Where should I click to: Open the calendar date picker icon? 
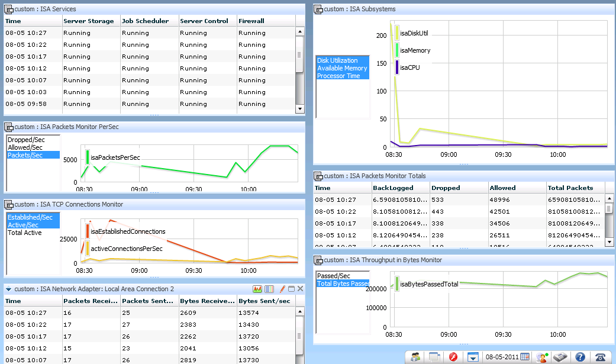click(524, 357)
